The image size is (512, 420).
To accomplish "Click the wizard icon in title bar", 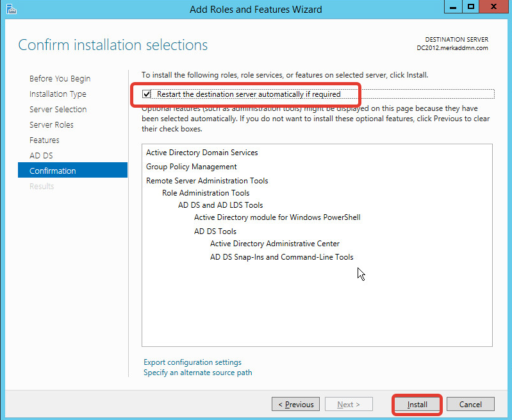I will [11, 9].
